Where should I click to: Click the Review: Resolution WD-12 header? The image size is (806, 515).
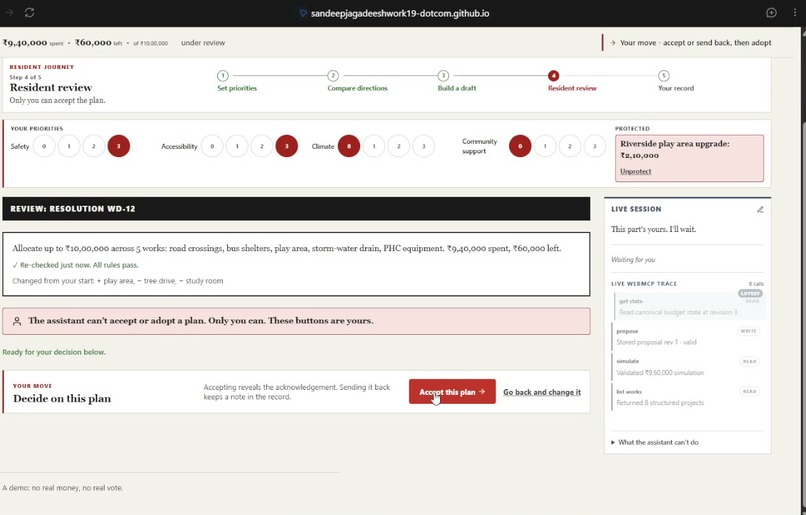pos(296,209)
